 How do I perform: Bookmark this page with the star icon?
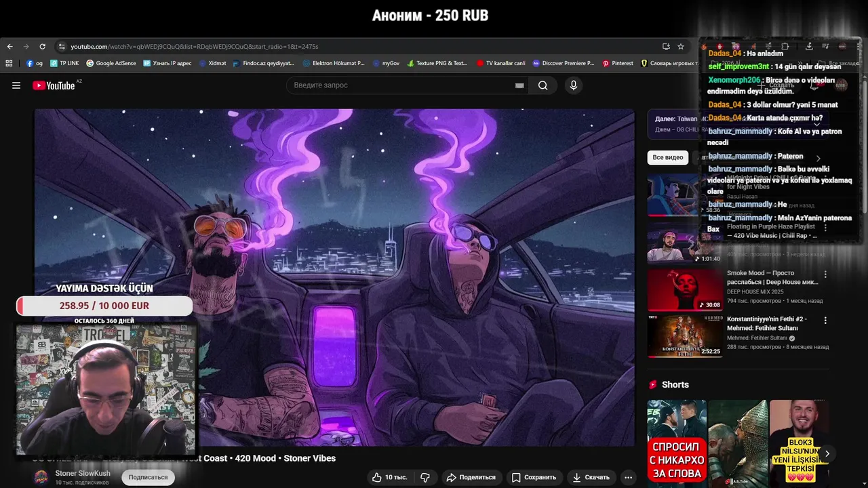[x=681, y=47]
